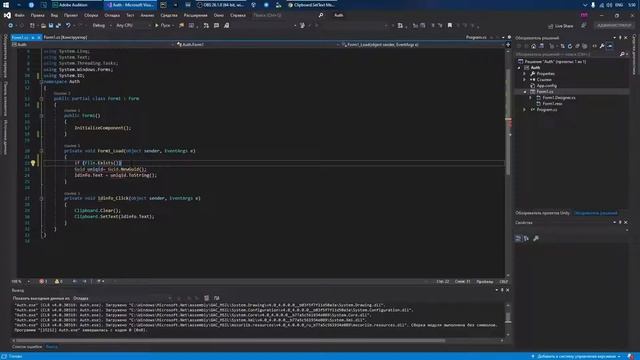Viewport: 640px width, 360px height.
Task: Open the Проект menu
Action: coord(71,15)
